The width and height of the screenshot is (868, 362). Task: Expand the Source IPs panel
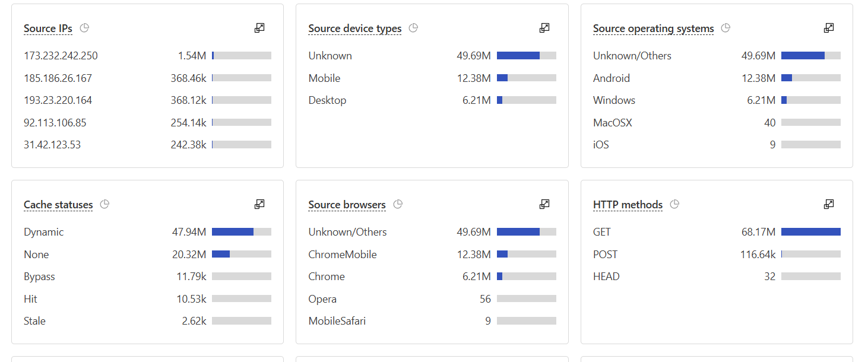pyautogui.click(x=259, y=28)
